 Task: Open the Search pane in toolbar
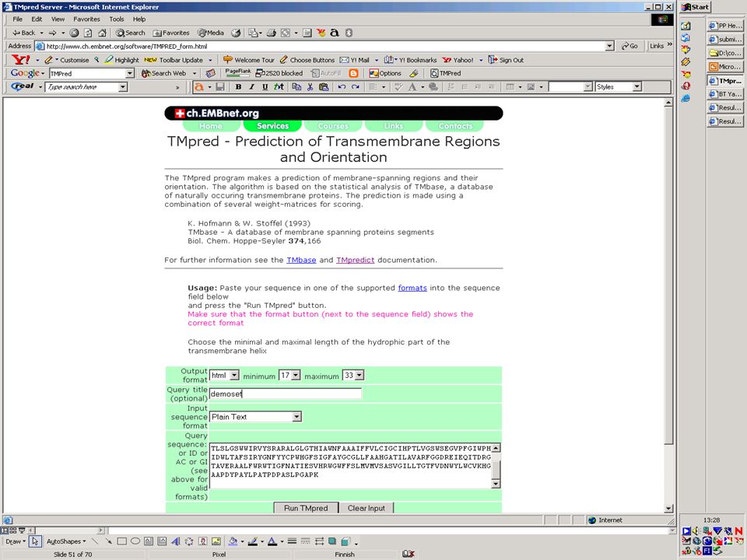coord(131,33)
